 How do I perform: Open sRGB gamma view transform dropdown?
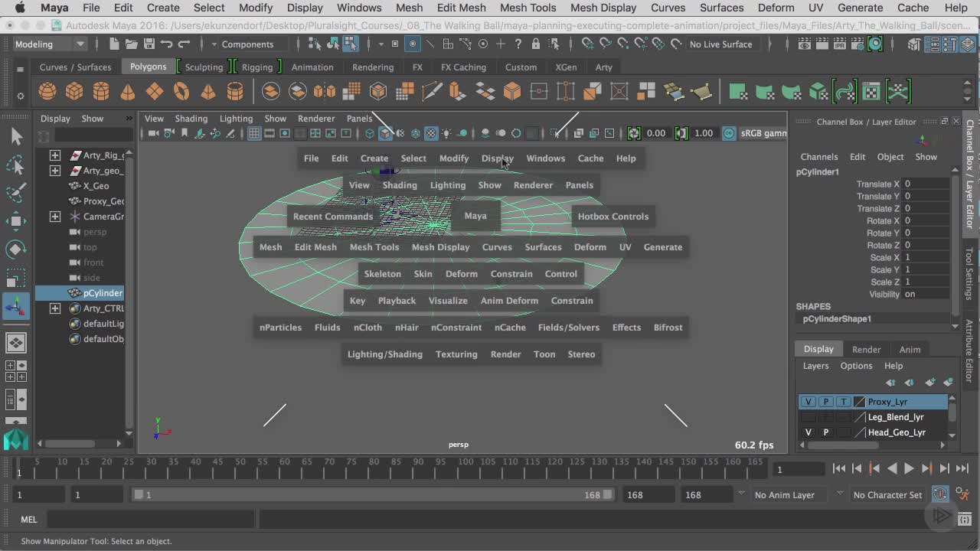[763, 133]
